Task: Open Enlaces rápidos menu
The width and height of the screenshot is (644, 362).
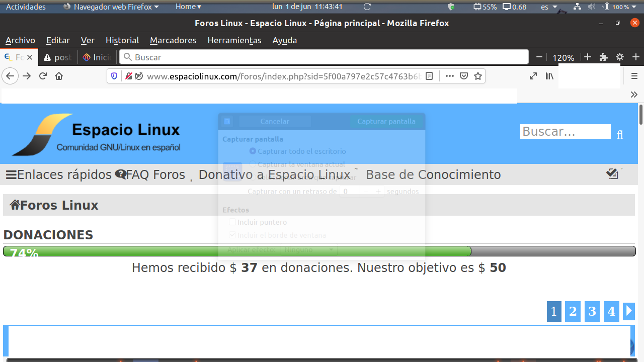Action: click(59, 174)
